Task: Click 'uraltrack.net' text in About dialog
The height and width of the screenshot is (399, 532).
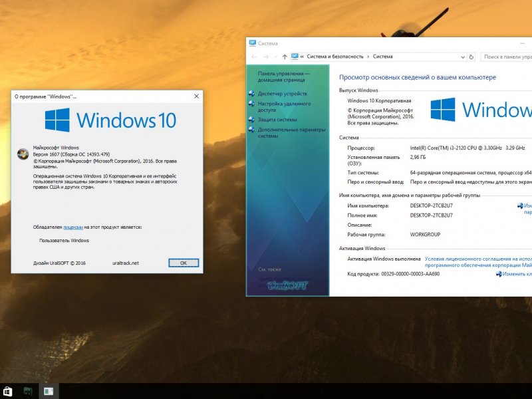Action: coord(126,263)
